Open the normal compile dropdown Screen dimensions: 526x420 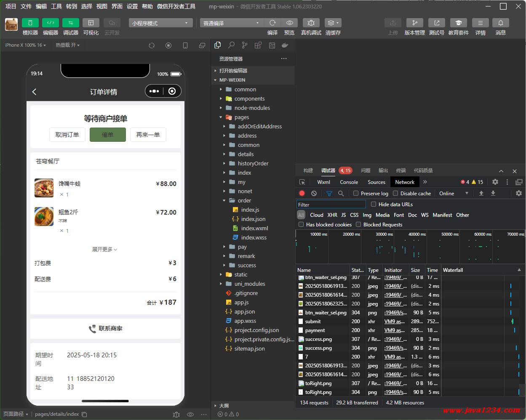tap(232, 23)
